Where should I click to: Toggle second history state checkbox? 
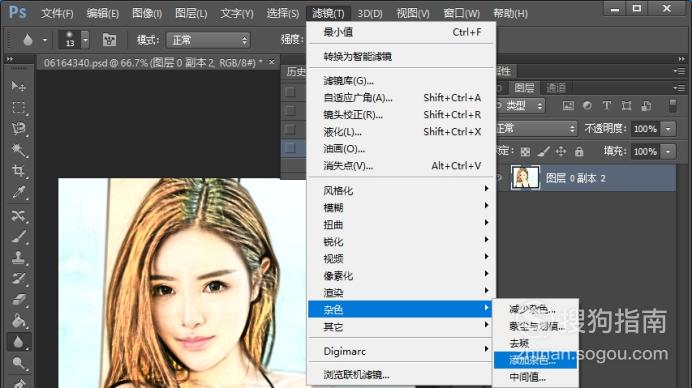click(290, 110)
